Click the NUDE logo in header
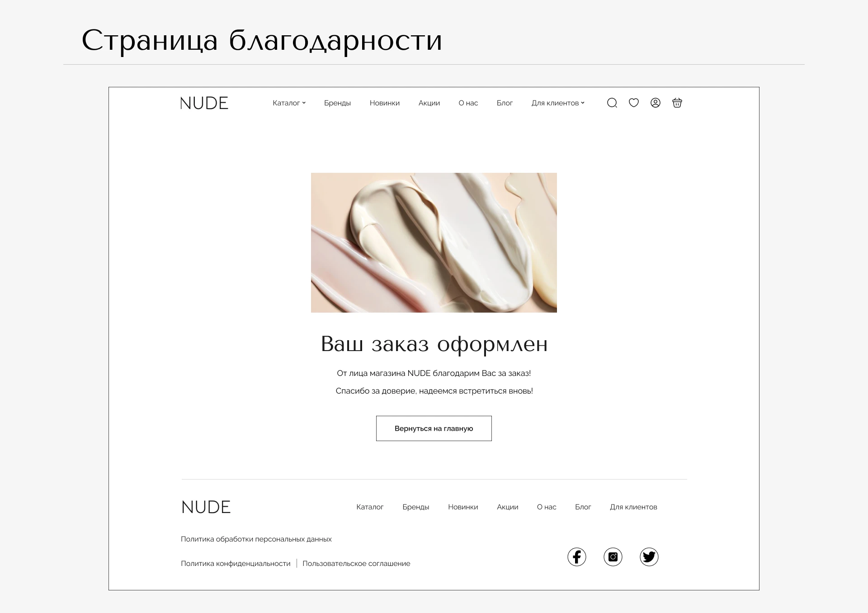Image resolution: width=868 pixels, height=613 pixels. (x=204, y=103)
